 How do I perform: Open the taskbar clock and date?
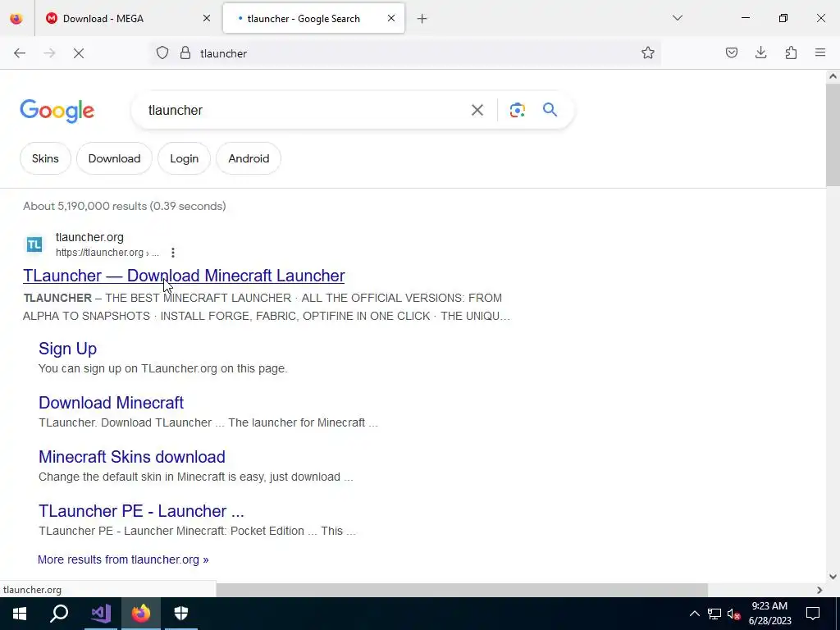coord(769,614)
